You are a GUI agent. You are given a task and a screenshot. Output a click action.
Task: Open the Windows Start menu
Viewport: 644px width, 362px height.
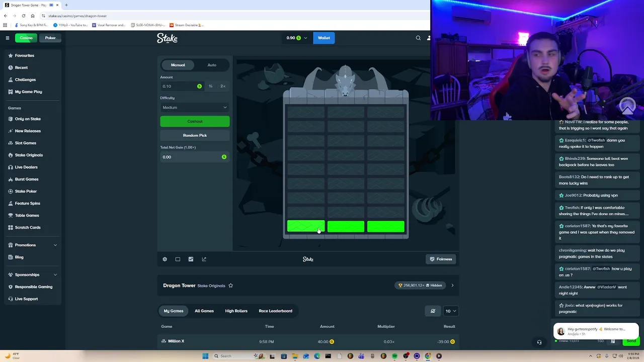[205, 356]
